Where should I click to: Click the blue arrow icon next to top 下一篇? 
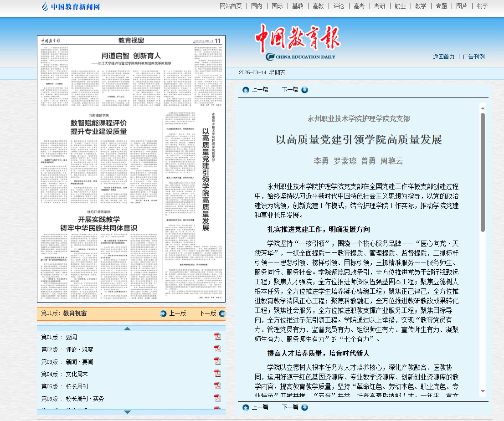click(304, 90)
